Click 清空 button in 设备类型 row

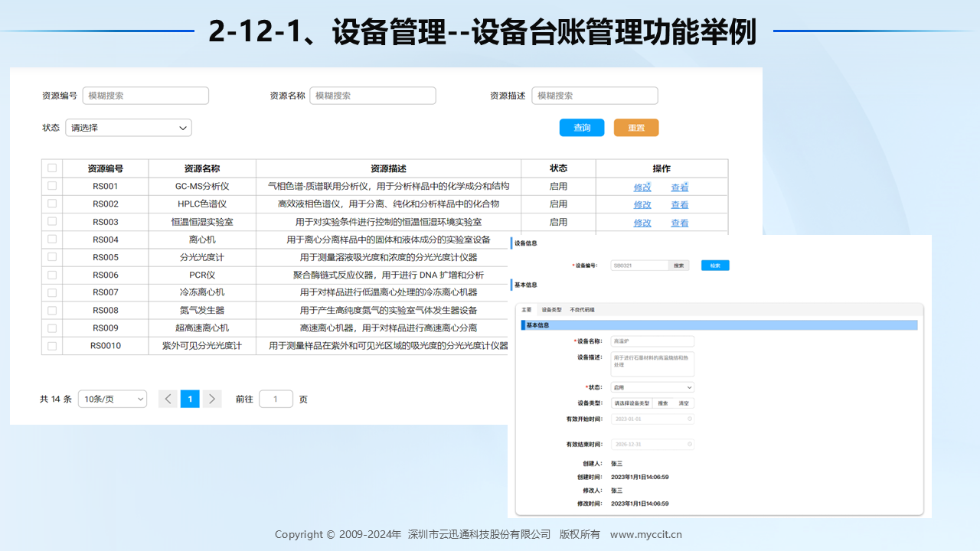point(684,403)
